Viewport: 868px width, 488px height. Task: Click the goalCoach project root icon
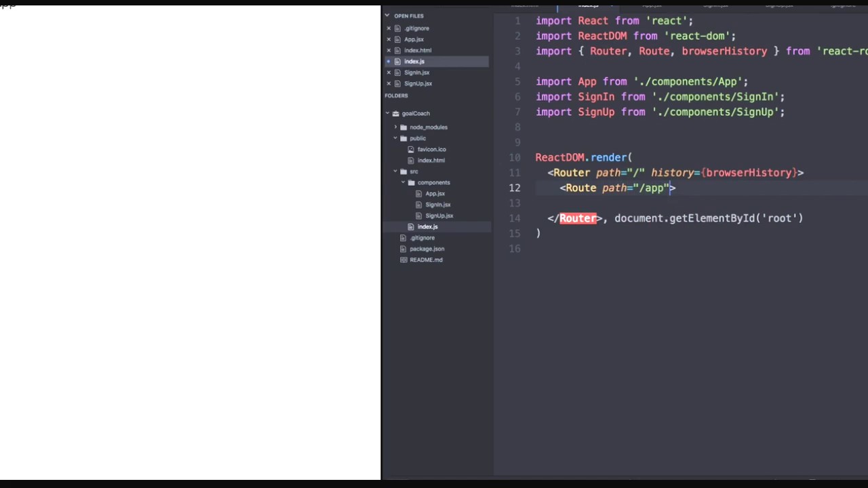(x=396, y=113)
